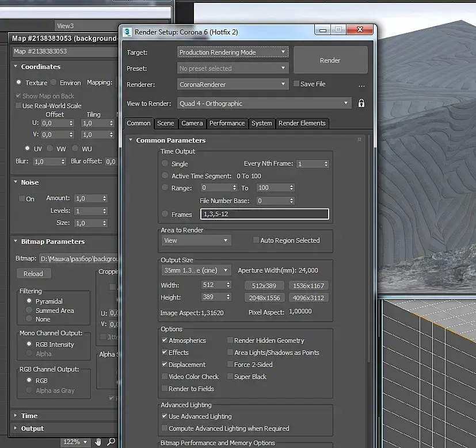Enable the Save File checkbox
Image resolution: width=476 pixels, height=448 pixels.
coord(296,84)
